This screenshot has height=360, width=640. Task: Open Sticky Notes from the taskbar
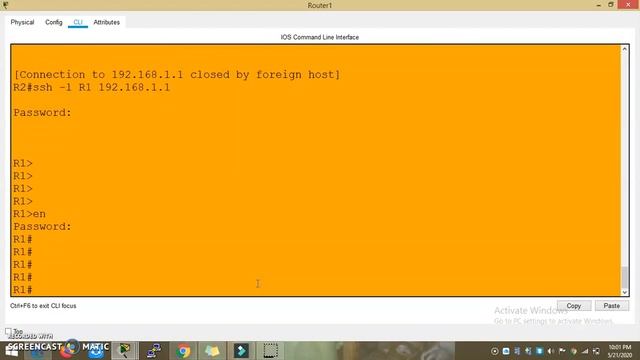point(212,351)
